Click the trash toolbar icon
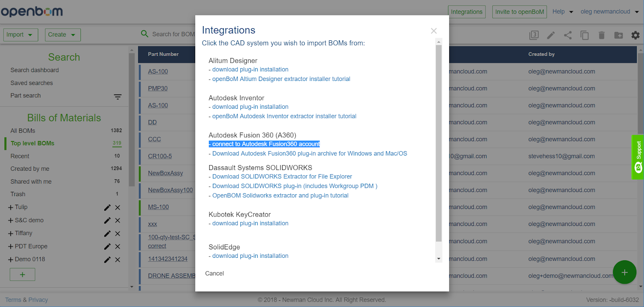 point(601,35)
